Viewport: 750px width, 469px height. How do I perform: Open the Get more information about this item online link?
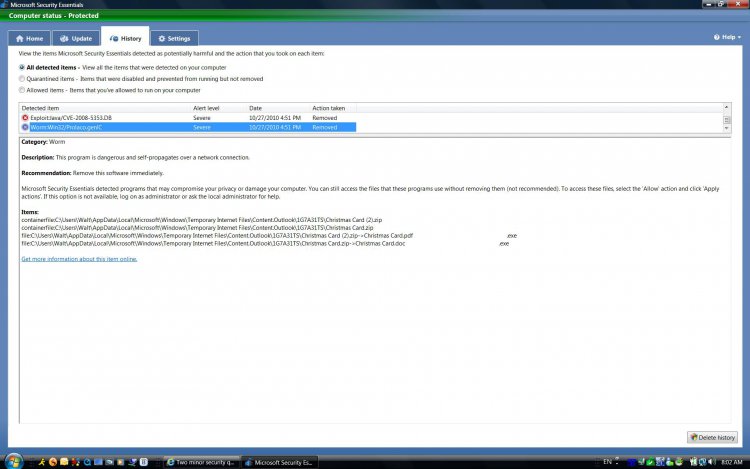[x=79, y=259]
